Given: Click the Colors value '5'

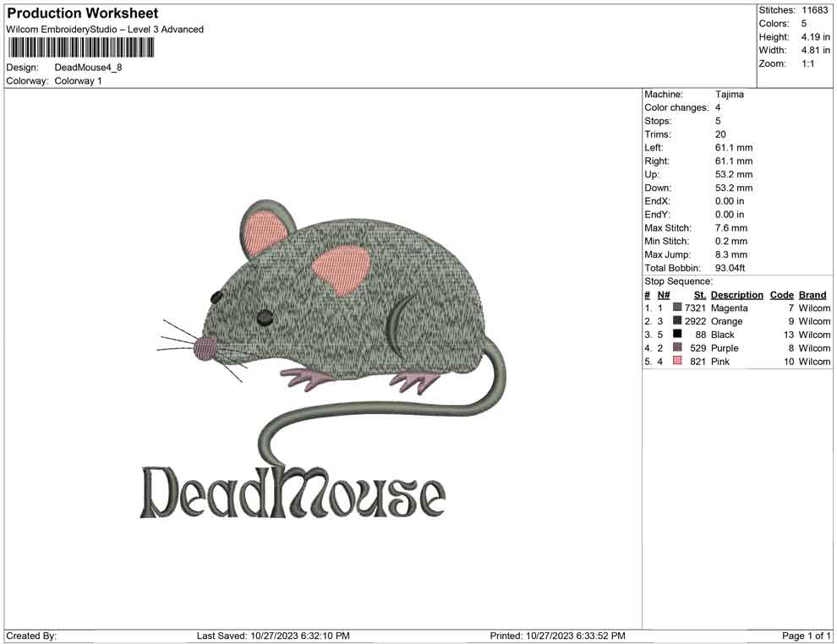Looking at the screenshot, I should tap(804, 24).
